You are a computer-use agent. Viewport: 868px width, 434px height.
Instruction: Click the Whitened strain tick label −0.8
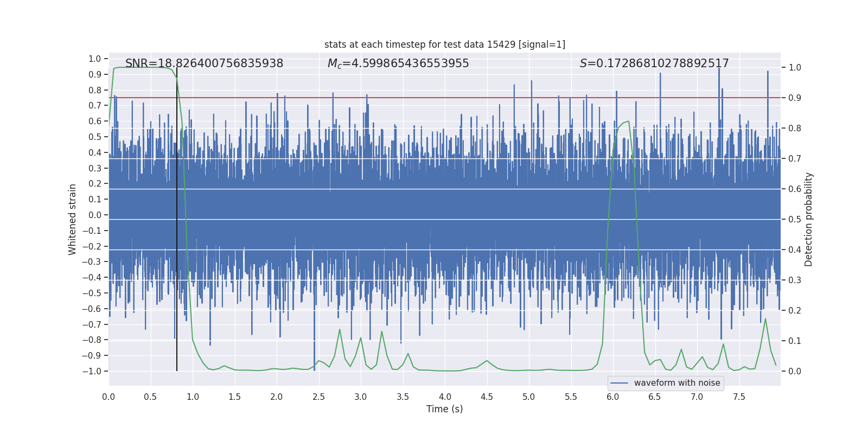point(92,340)
